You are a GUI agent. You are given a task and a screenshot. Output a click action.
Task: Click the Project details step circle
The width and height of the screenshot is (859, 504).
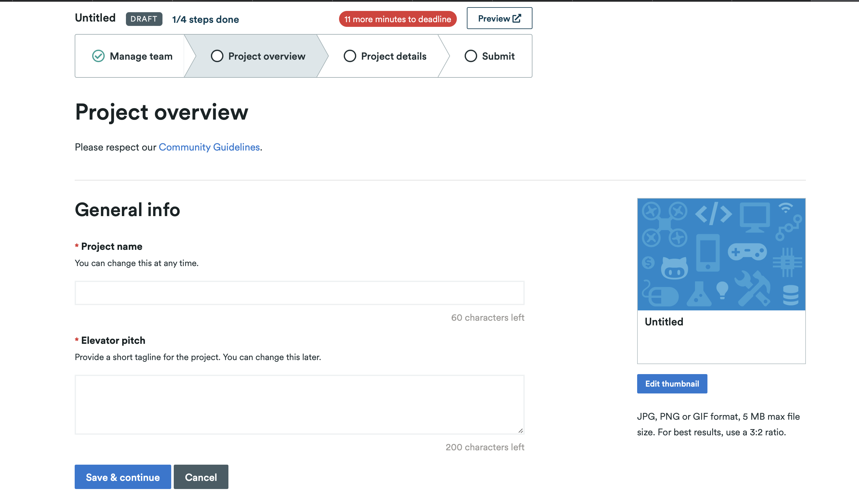coord(350,56)
